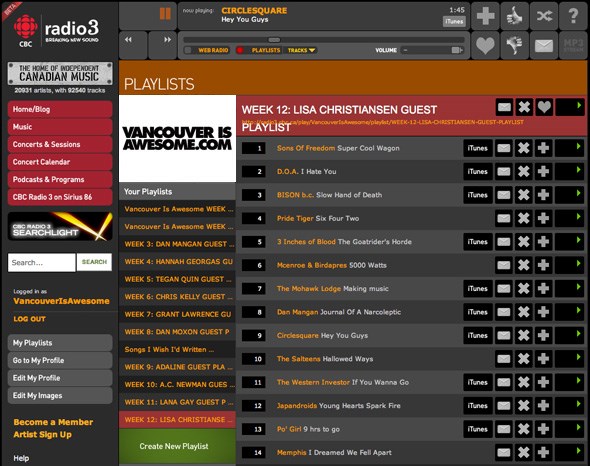Click the plus icon in player header
Screen dimensions: 590x466
tap(485, 16)
